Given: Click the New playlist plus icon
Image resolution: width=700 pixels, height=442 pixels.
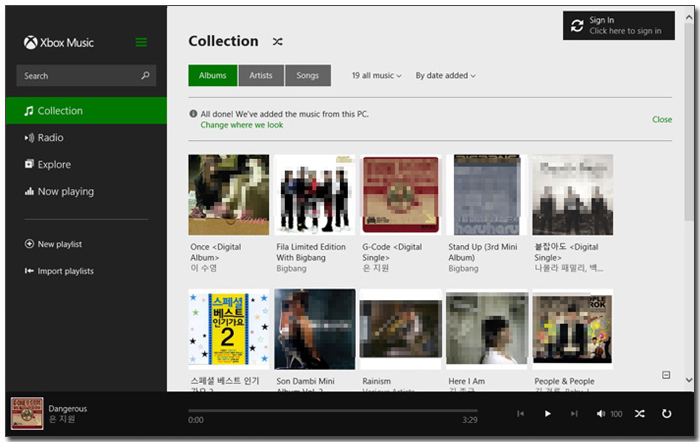Looking at the screenshot, I should pos(29,244).
